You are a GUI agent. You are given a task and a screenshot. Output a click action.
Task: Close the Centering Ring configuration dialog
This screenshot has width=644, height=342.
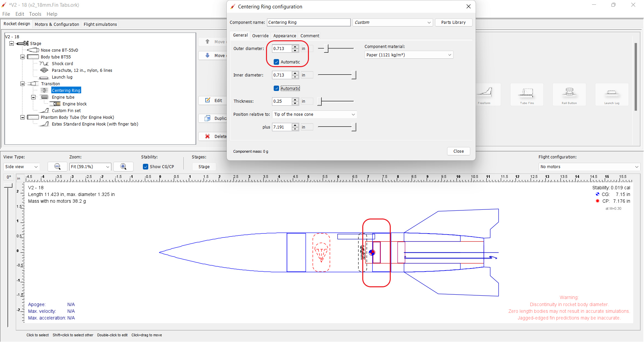pos(468,6)
